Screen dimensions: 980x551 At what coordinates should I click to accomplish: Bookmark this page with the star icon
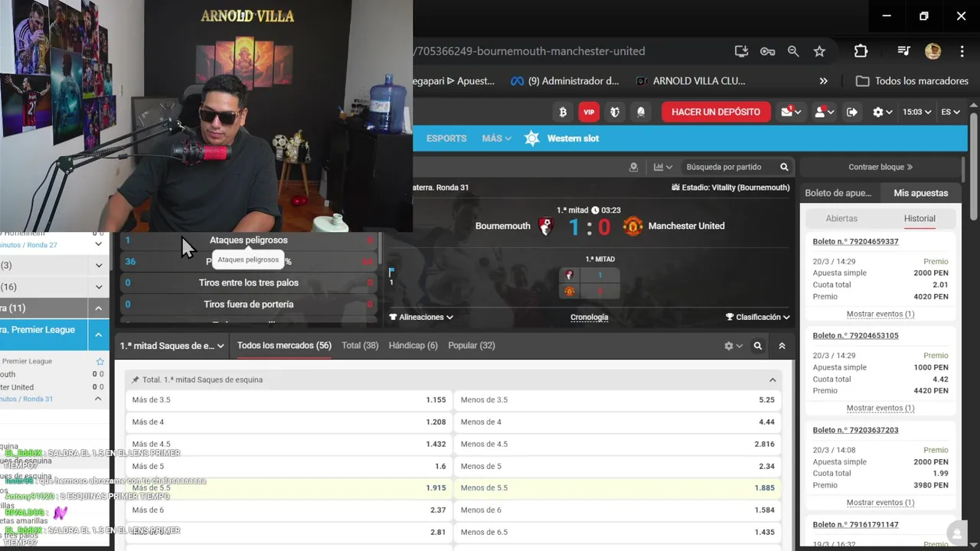pyautogui.click(x=819, y=51)
